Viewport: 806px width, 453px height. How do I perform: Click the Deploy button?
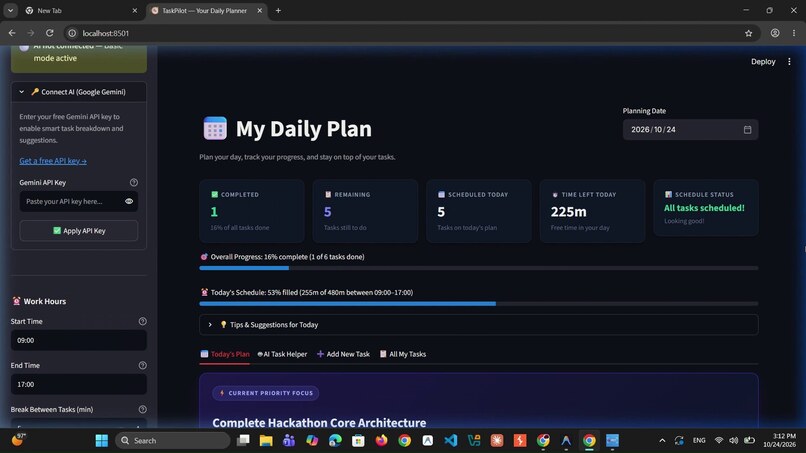(x=763, y=62)
